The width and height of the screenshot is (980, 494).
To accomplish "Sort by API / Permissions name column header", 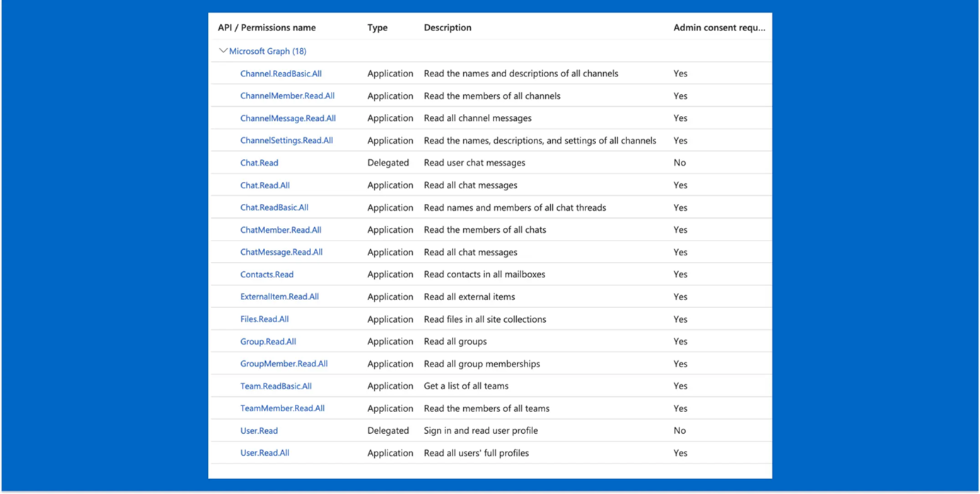I will tap(267, 28).
